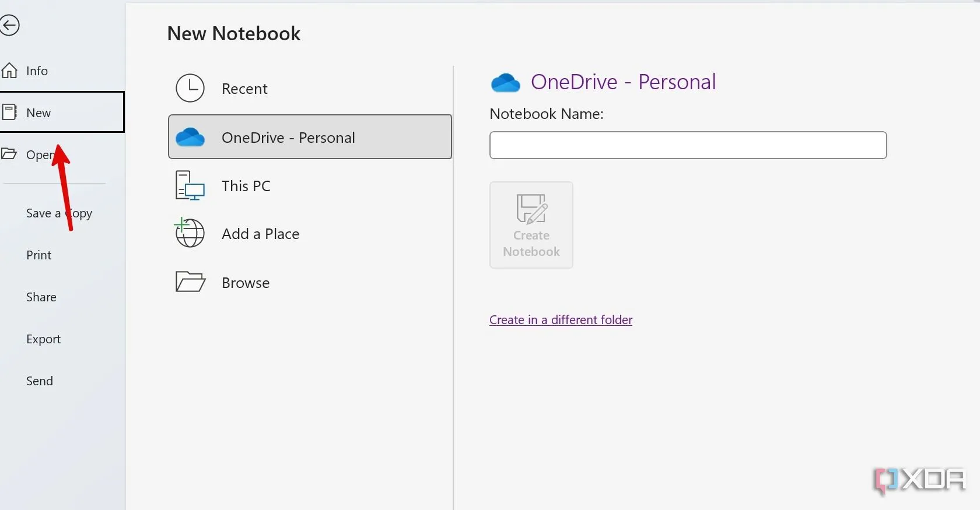Open the Print menu item
The width and height of the screenshot is (980, 510).
(39, 255)
